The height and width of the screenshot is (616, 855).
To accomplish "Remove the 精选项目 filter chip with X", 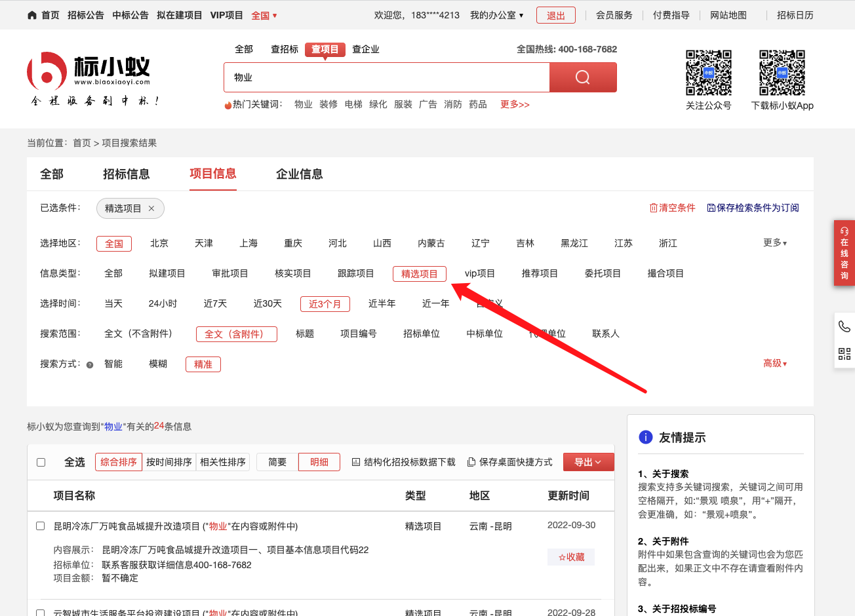I will click(x=151, y=208).
